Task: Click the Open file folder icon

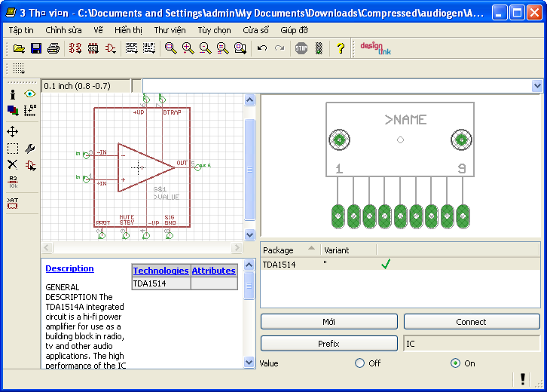Action: (19, 48)
